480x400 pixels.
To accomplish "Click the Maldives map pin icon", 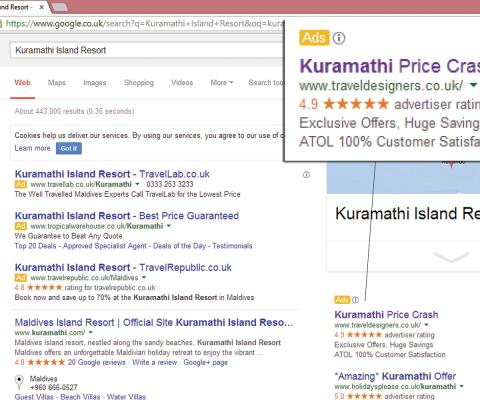I will click(x=19, y=382).
